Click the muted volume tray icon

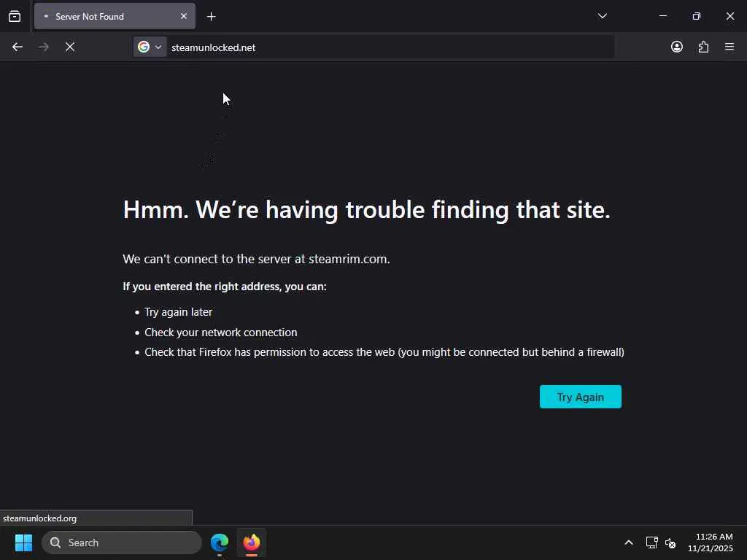670,542
